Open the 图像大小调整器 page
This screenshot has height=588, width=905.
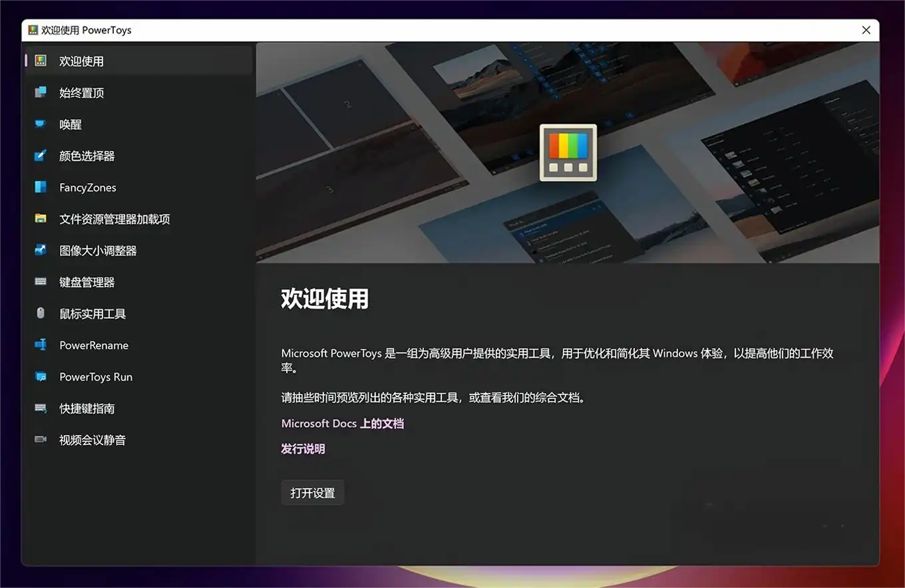pyautogui.click(x=138, y=251)
